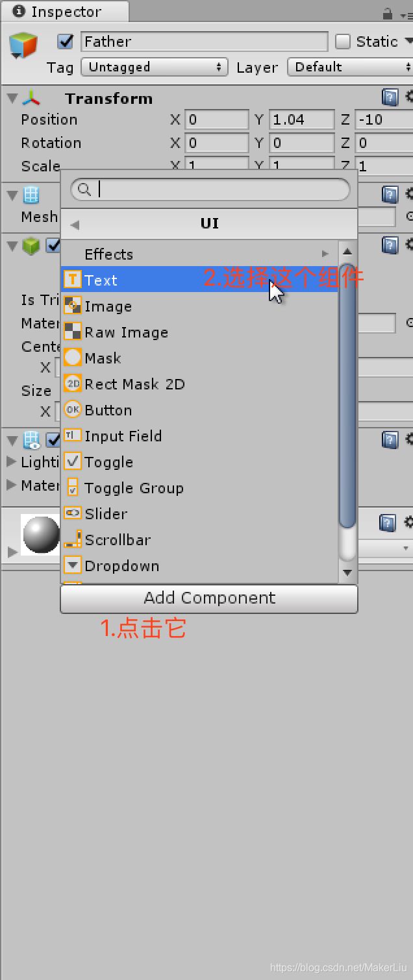
Task: Click the Transform help book icon
Action: pyautogui.click(x=390, y=98)
